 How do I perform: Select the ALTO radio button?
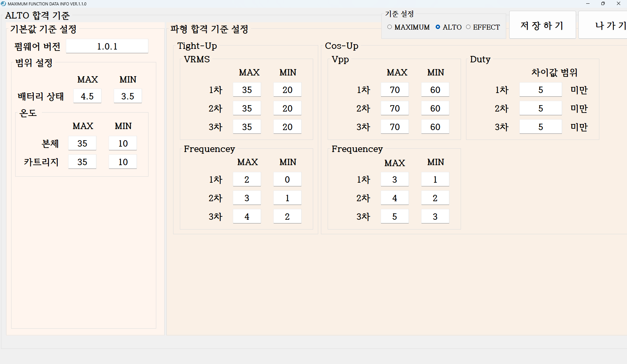point(438,27)
